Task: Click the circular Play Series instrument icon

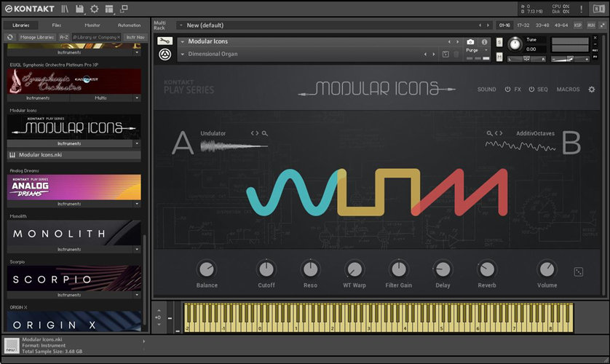Action: coord(165,55)
